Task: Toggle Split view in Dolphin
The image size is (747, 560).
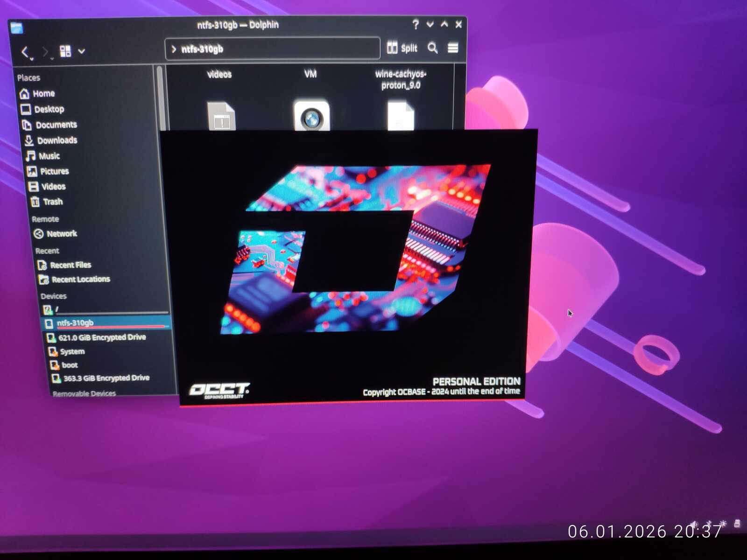Action: point(402,48)
